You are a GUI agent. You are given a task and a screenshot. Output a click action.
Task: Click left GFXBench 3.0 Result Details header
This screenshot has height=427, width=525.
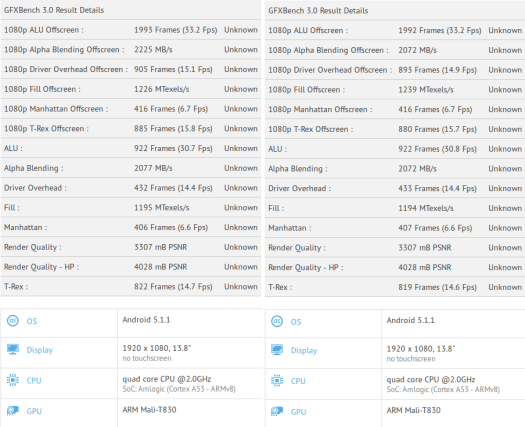point(54,10)
